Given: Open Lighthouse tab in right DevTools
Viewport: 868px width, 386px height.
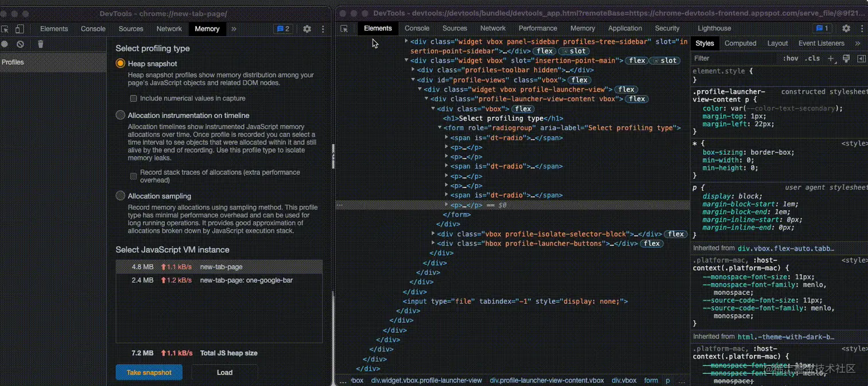Looking at the screenshot, I should coord(714,28).
